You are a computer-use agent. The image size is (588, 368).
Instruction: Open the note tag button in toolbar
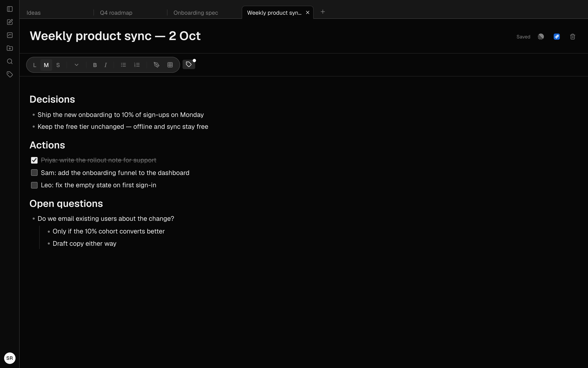[189, 64]
